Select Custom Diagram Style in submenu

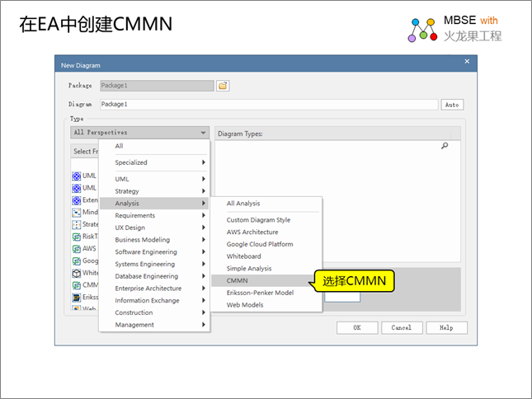coord(266,220)
